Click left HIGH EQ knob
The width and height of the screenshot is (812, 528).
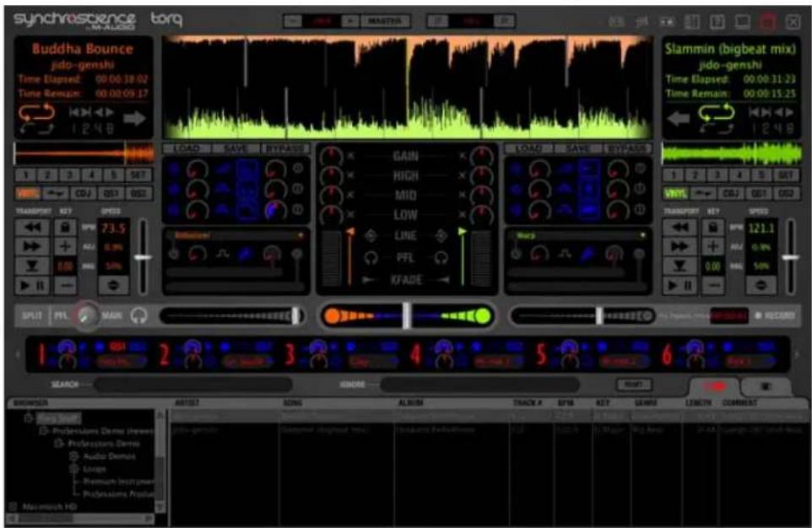[331, 175]
